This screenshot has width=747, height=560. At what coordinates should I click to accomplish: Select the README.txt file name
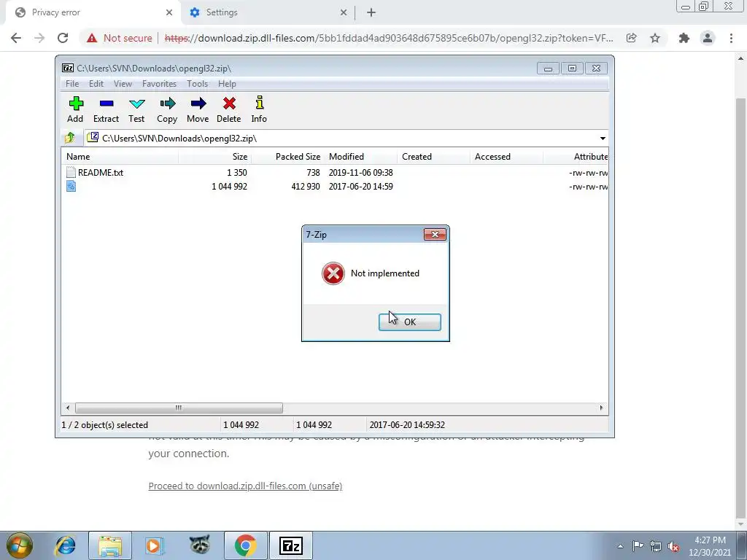pos(101,172)
